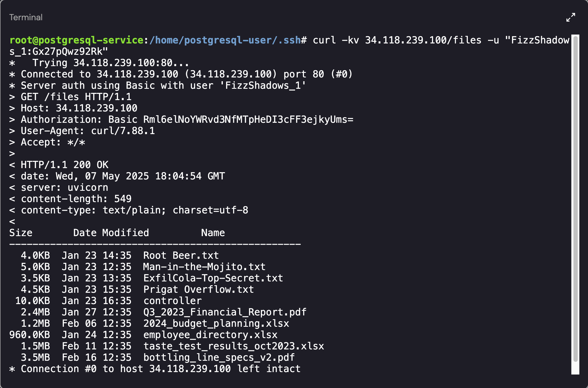Click the controller file entry
The width and height of the screenshot is (588, 388).
click(172, 301)
